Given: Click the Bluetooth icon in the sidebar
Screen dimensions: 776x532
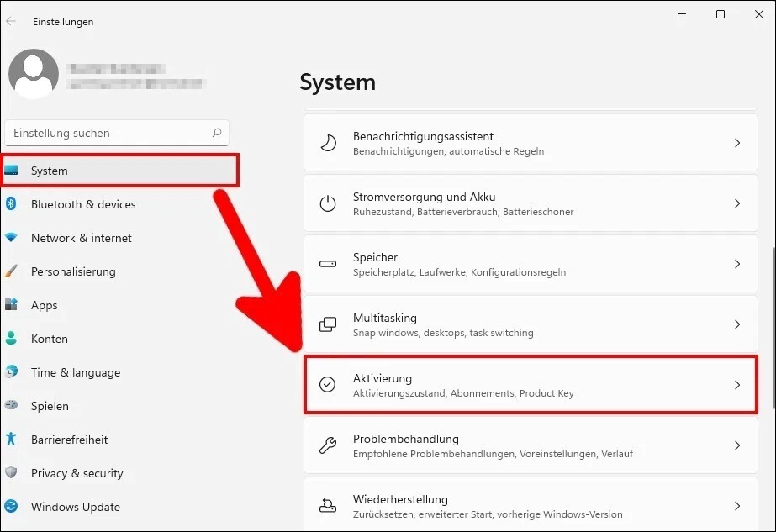Looking at the screenshot, I should [15, 204].
